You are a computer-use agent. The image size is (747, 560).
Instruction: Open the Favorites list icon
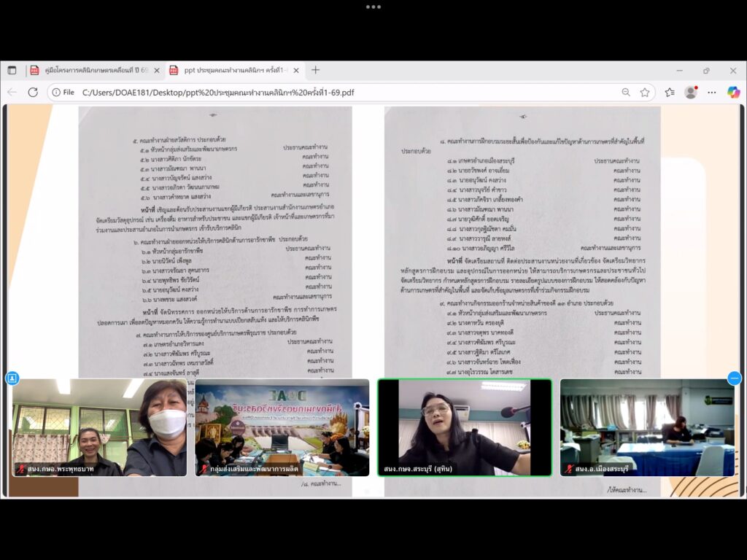[670, 93]
